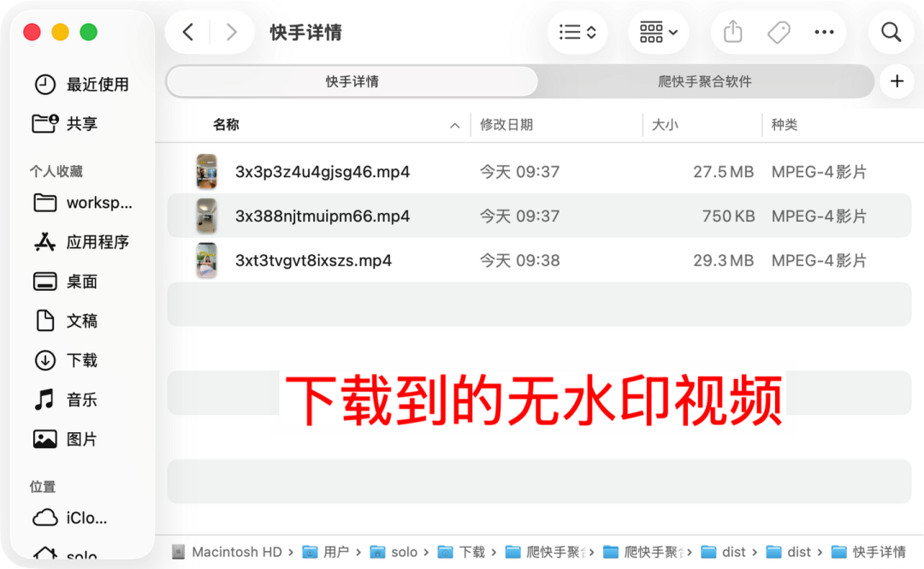This screenshot has width=924, height=569.
Task: Switch to the 快手详情 tab
Action: (352, 81)
